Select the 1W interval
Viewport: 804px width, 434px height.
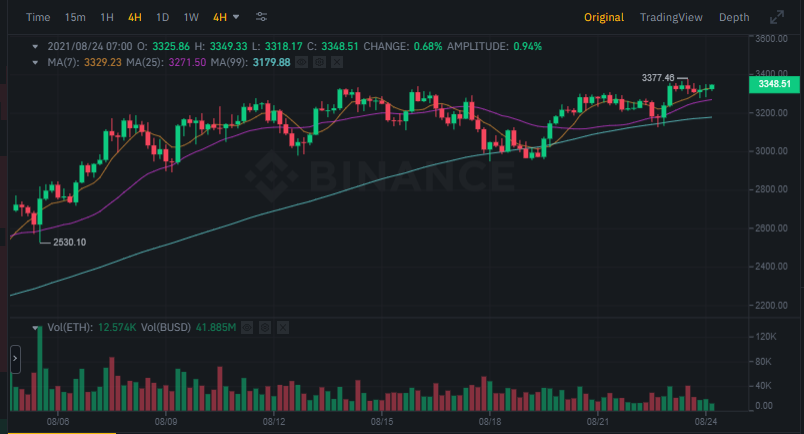click(x=190, y=17)
